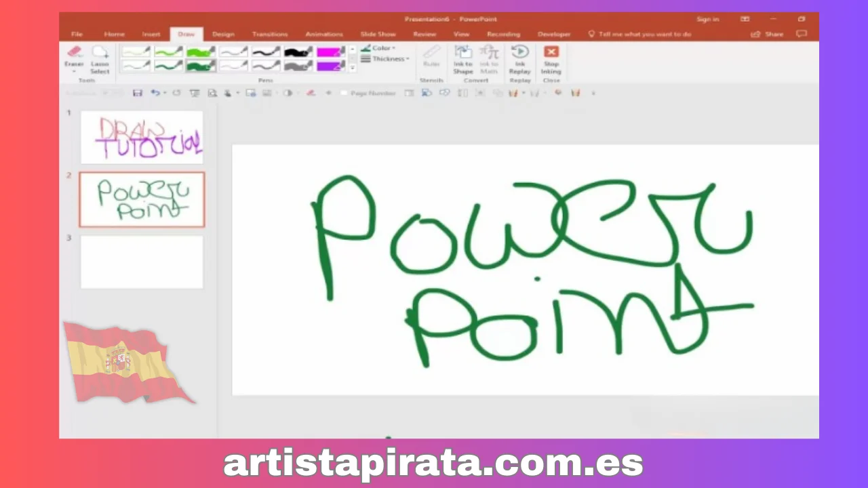Click the touch/mouse mode hand icon
868x488 pixels.
point(228,93)
